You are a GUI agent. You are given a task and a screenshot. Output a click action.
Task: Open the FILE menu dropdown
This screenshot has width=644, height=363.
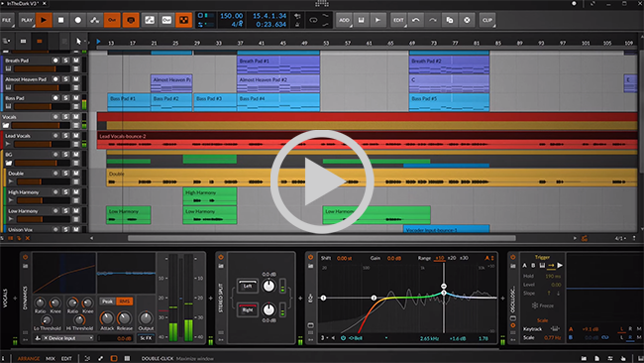(7, 20)
